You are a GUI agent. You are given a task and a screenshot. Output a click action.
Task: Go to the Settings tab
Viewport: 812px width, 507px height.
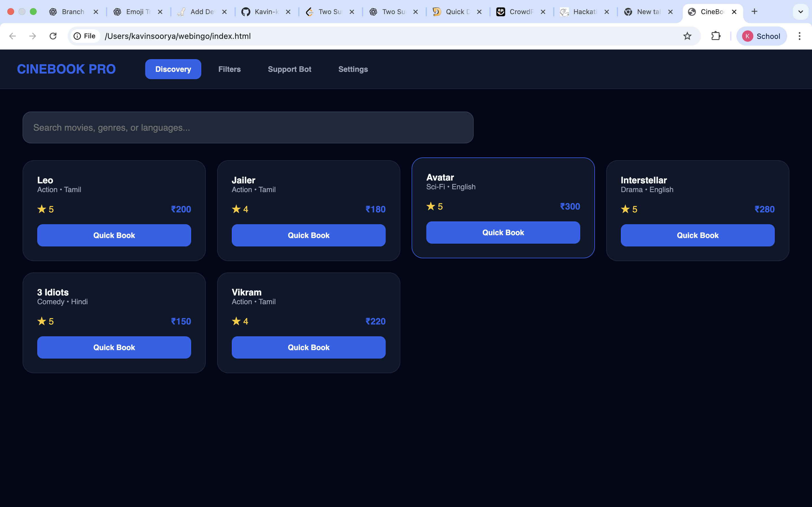[353, 69]
